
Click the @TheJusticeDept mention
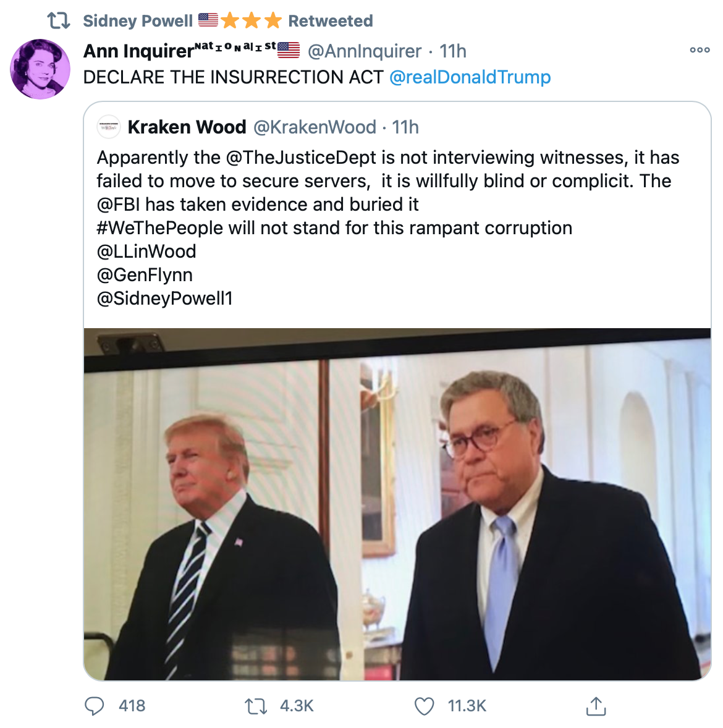[301, 158]
